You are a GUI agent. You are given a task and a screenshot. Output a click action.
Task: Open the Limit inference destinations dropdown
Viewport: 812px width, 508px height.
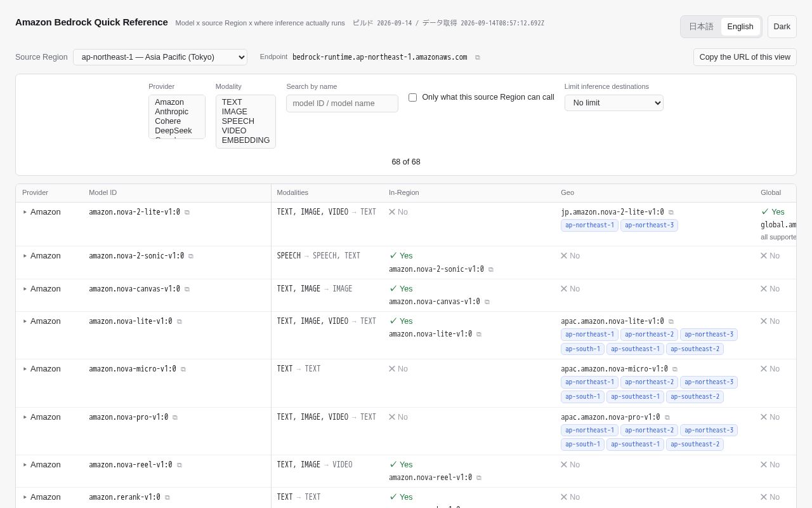pyautogui.click(x=614, y=103)
